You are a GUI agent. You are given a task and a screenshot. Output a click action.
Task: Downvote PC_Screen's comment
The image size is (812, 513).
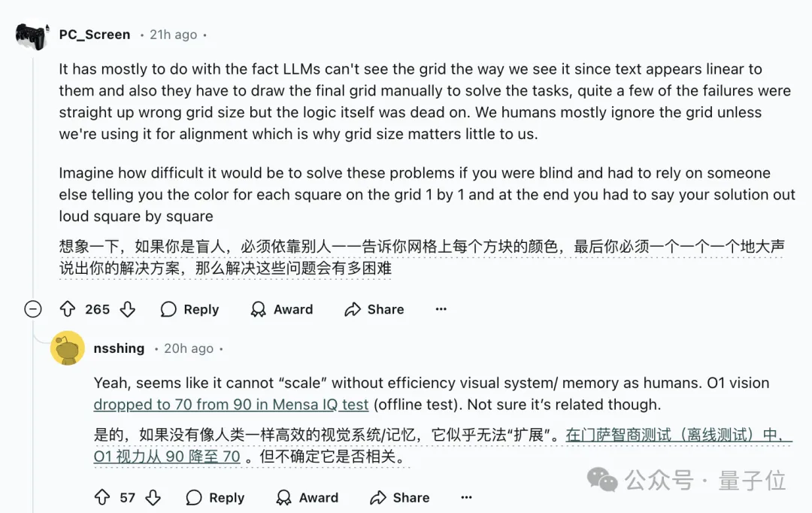[128, 309]
